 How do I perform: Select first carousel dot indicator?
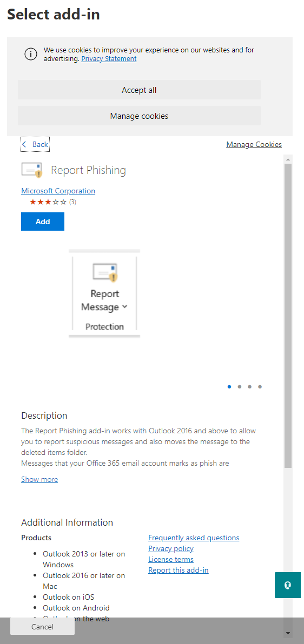(x=229, y=386)
